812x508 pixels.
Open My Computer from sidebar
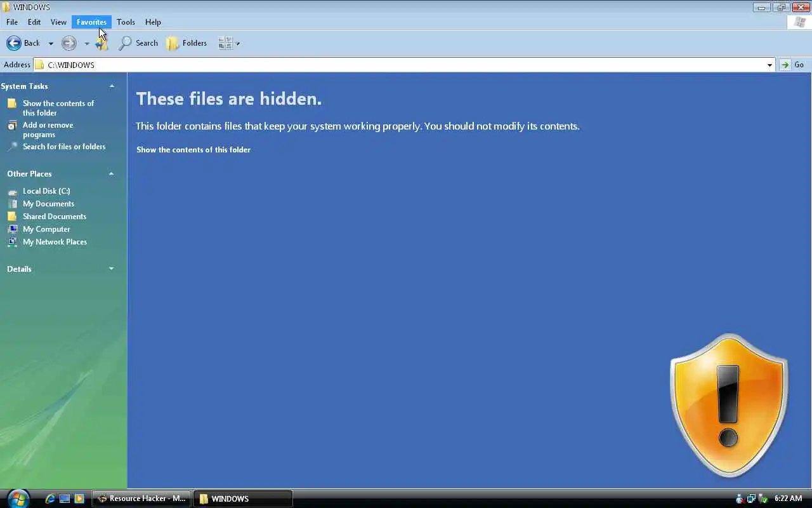(x=46, y=229)
